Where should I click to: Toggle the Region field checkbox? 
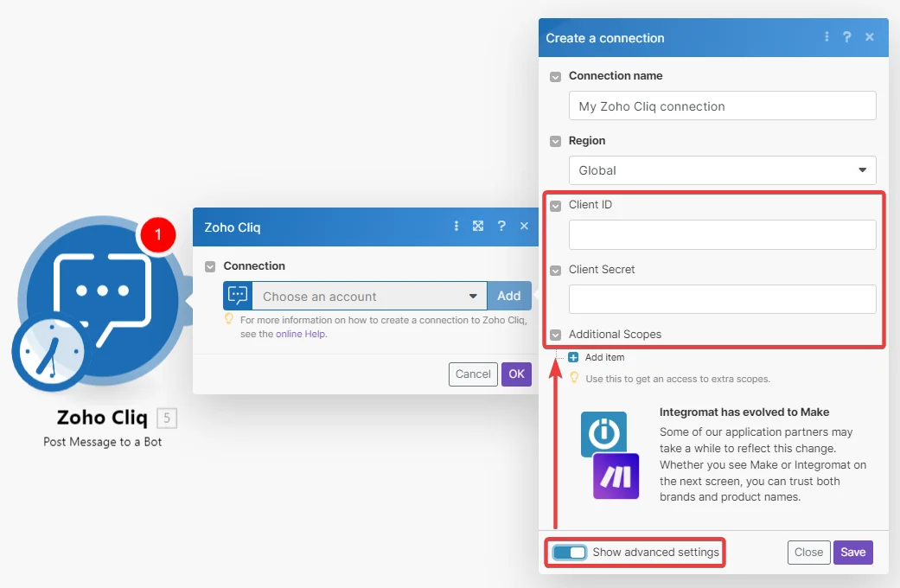click(x=555, y=141)
